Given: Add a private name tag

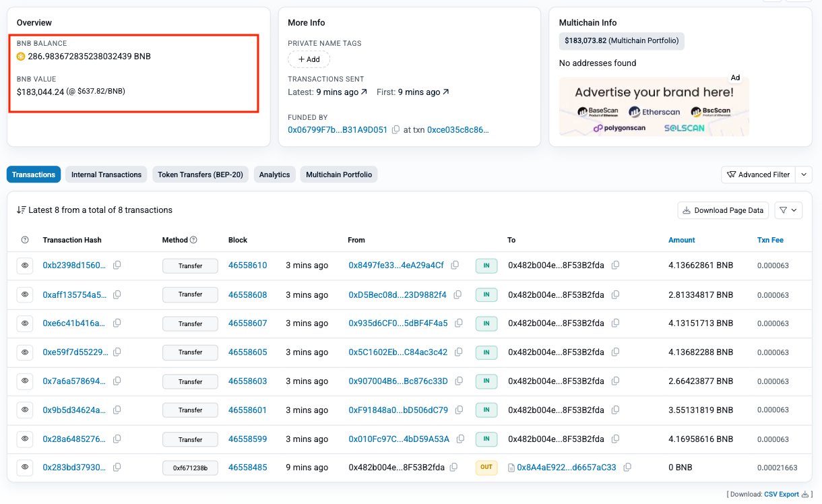Looking at the screenshot, I should coord(309,59).
